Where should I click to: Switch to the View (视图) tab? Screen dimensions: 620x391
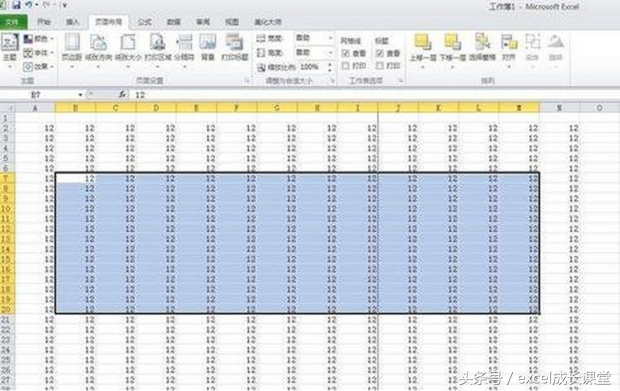click(232, 22)
